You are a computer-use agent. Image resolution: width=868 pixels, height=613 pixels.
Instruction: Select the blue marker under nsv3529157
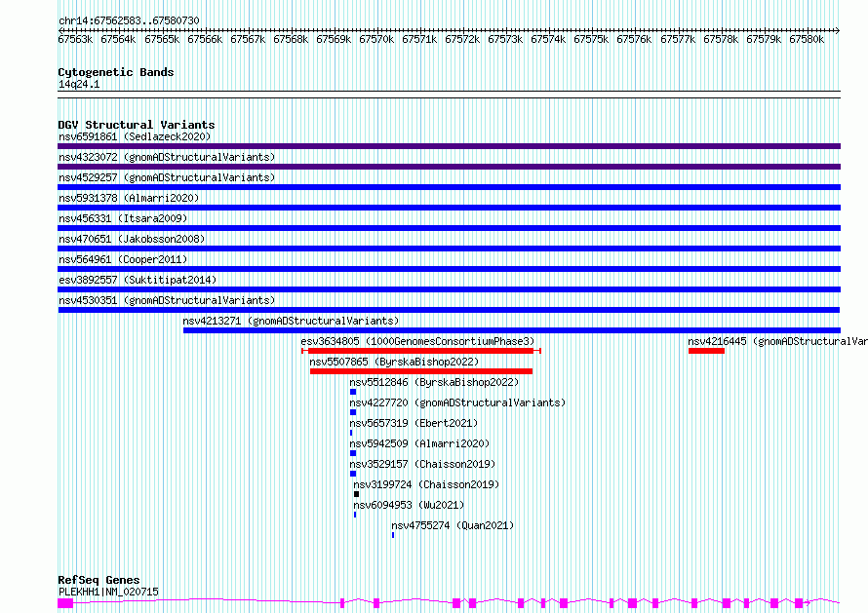pyautogui.click(x=353, y=474)
